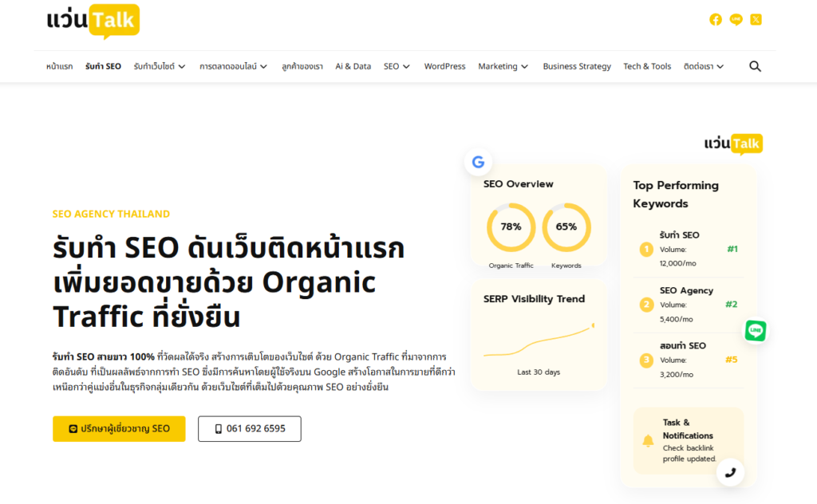
Task: Click the Facebook icon in header
Action: tap(716, 19)
